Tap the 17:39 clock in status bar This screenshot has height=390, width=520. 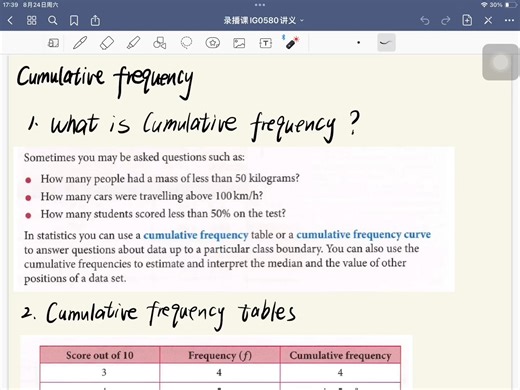point(10,5)
